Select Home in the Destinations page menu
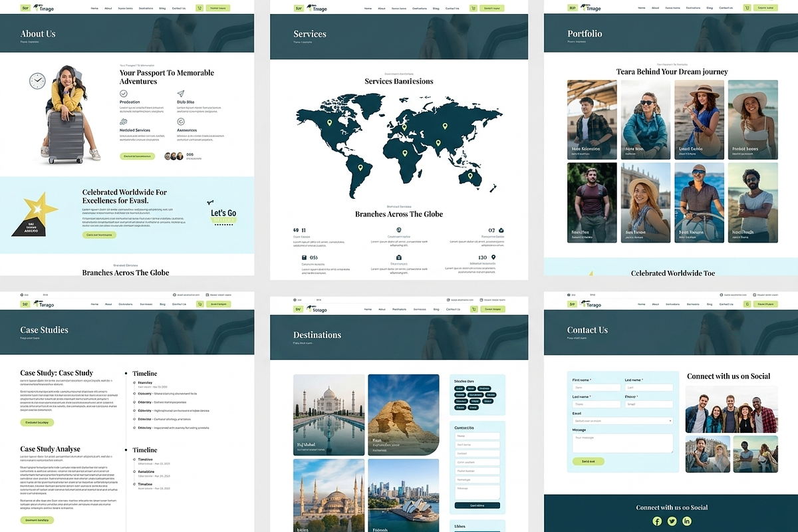This screenshot has height=532, width=798. pyautogui.click(x=368, y=309)
